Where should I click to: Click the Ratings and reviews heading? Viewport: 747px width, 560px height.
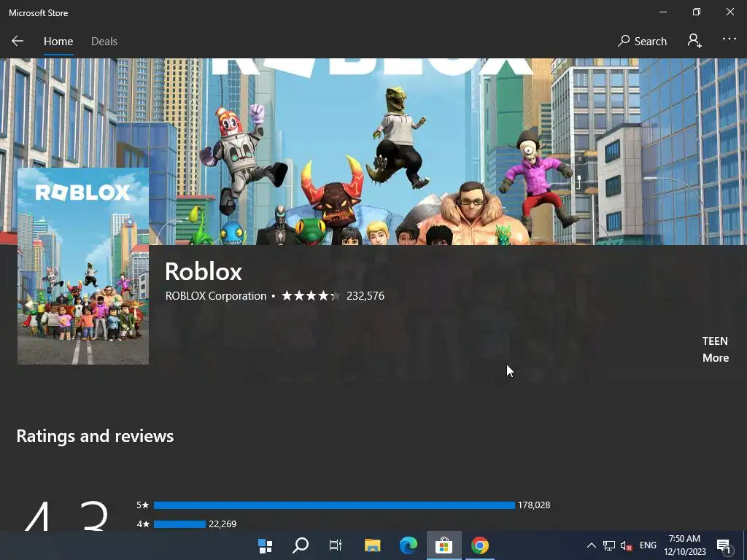96,436
